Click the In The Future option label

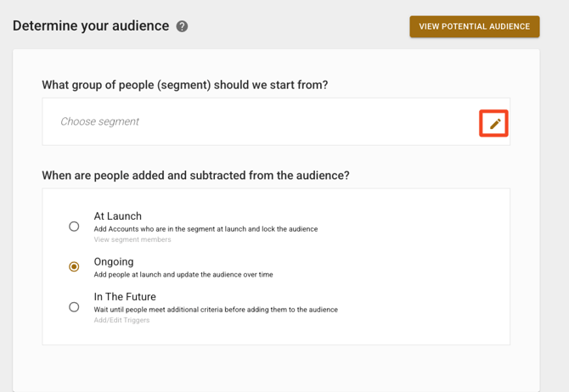124,297
